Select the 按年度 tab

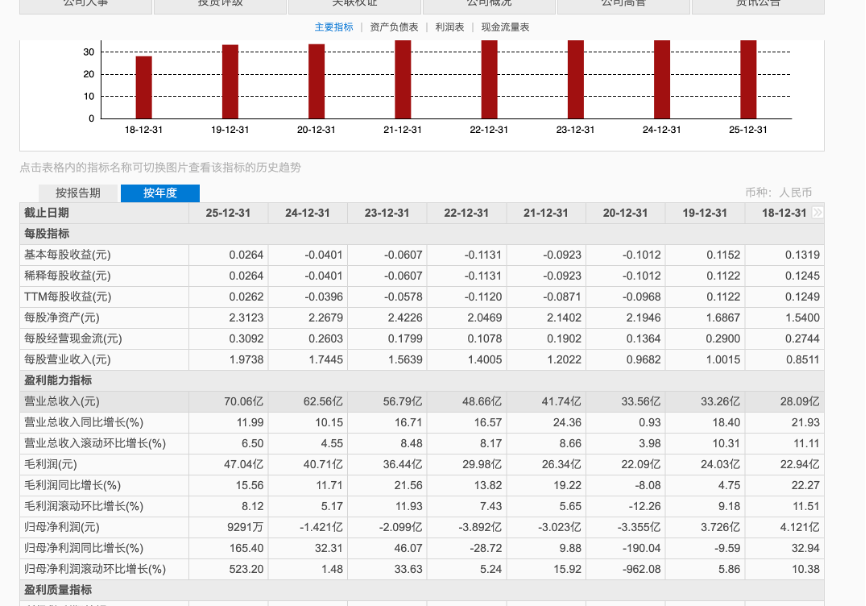pyautogui.click(x=160, y=193)
